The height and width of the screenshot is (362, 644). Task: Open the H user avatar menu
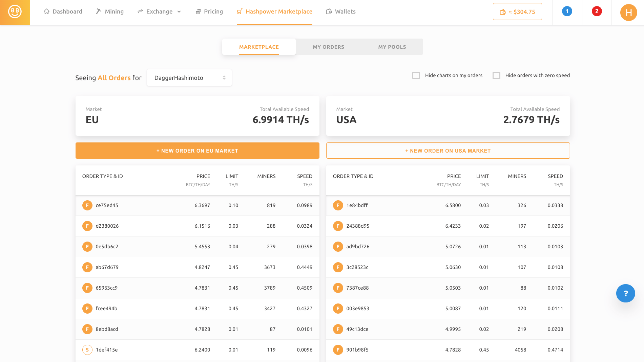[629, 13]
